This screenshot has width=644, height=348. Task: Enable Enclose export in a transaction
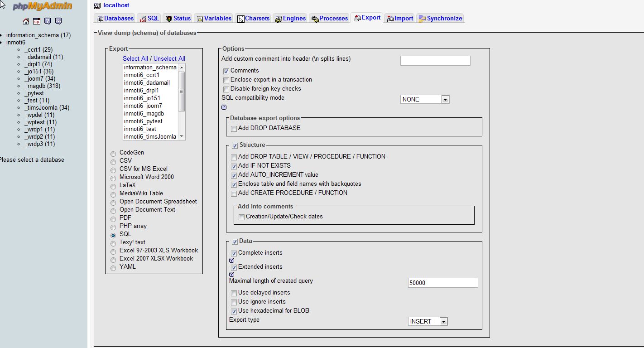pyautogui.click(x=226, y=80)
